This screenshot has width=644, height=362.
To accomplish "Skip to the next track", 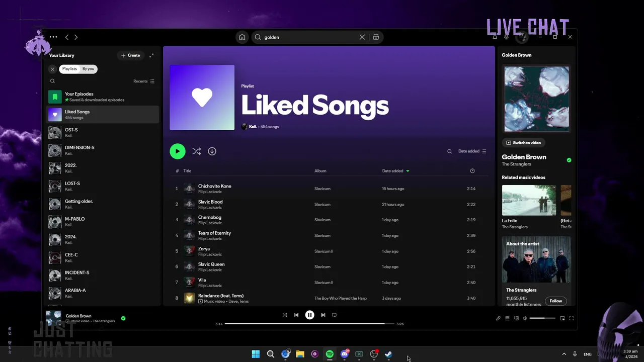I will point(323,315).
